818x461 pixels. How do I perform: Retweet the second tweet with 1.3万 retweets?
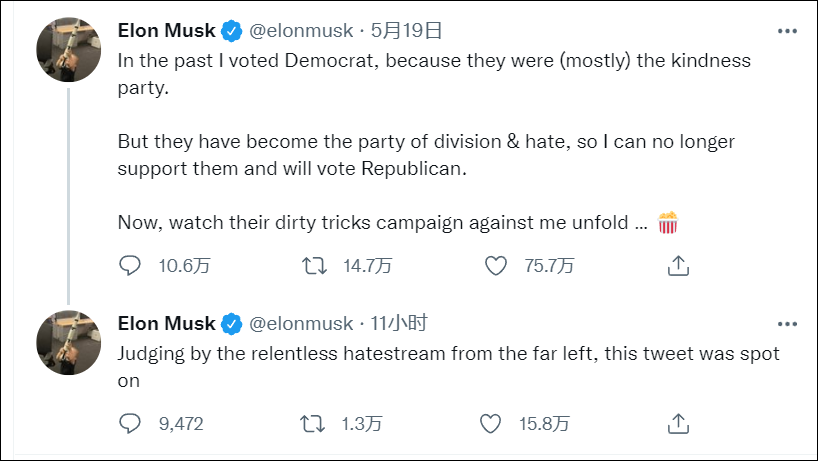(313, 424)
